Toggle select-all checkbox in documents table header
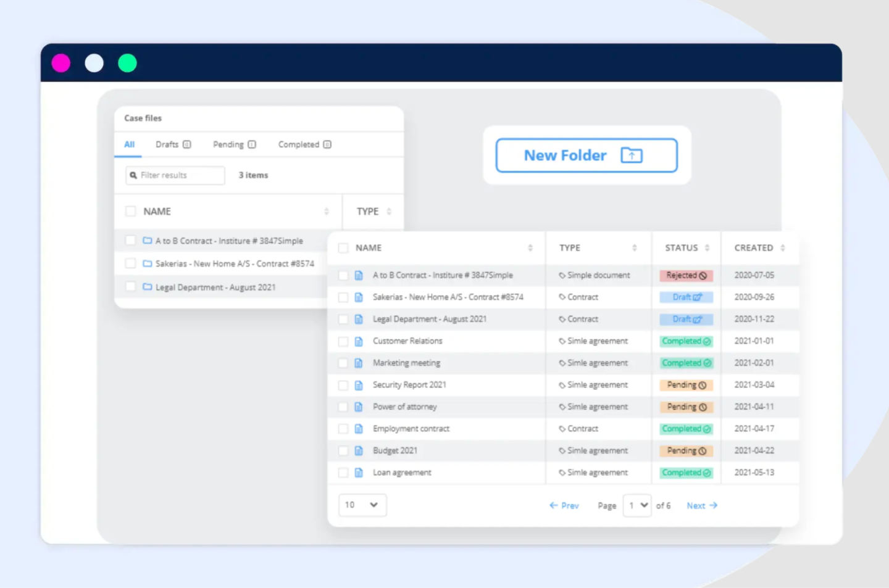Screen dimensions: 889x588 point(343,248)
